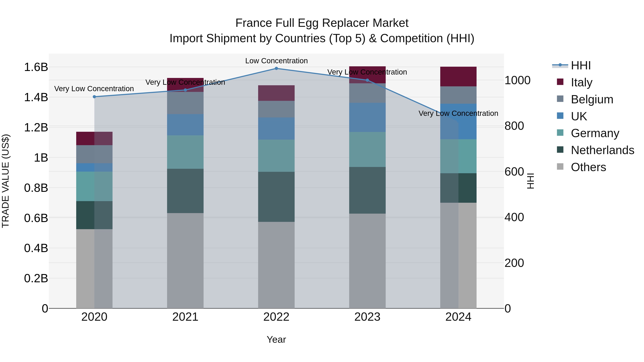Screen dimensions: 644x362
Task: Click the 2020 Germany bar segment
Action: tap(94, 187)
